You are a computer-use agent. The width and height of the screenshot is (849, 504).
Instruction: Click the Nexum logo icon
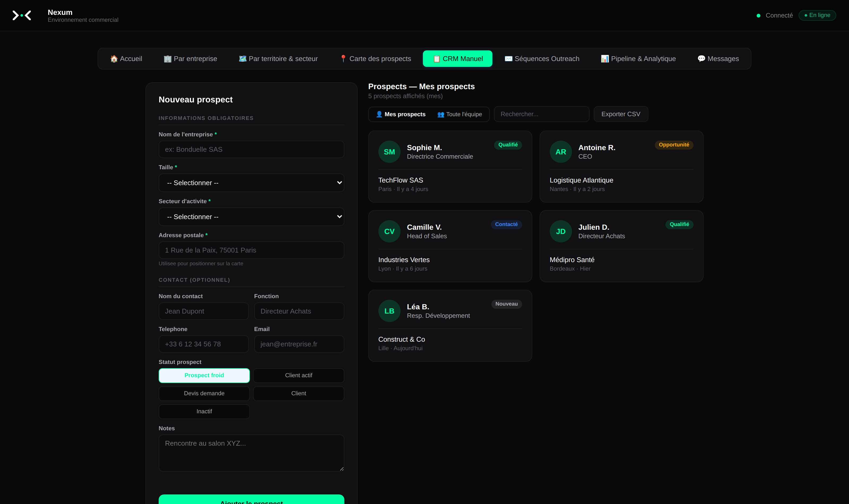tap(22, 15)
